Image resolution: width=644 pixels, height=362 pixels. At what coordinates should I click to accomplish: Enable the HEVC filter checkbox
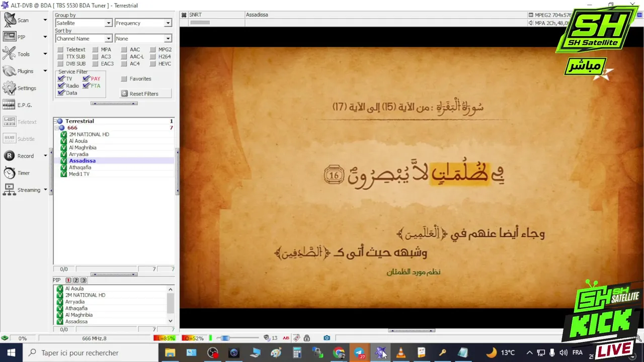[153, 64]
